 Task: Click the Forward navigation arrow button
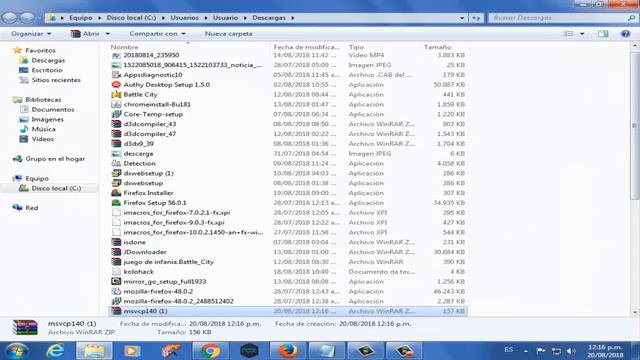coord(27,18)
